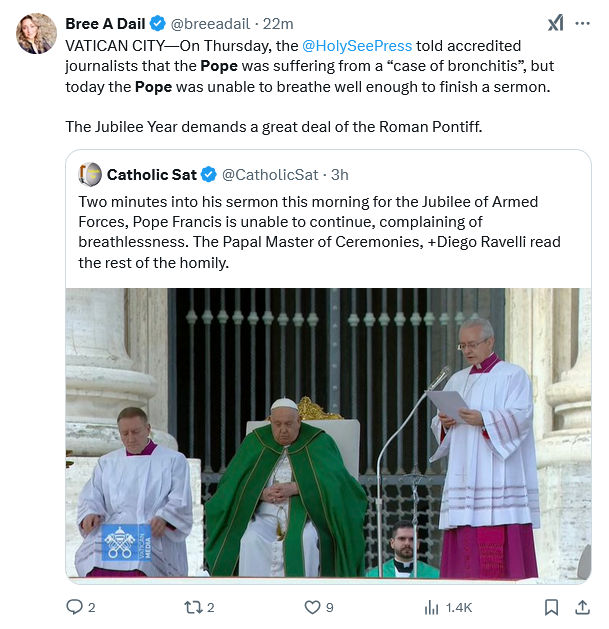Image resolution: width=609 pixels, height=629 pixels.
Task: Open the quoted tweet about the homily
Action: (x=328, y=232)
